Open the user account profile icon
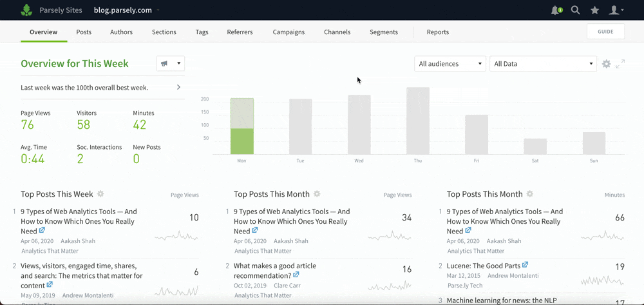The height and width of the screenshot is (305, 644). 616,10
